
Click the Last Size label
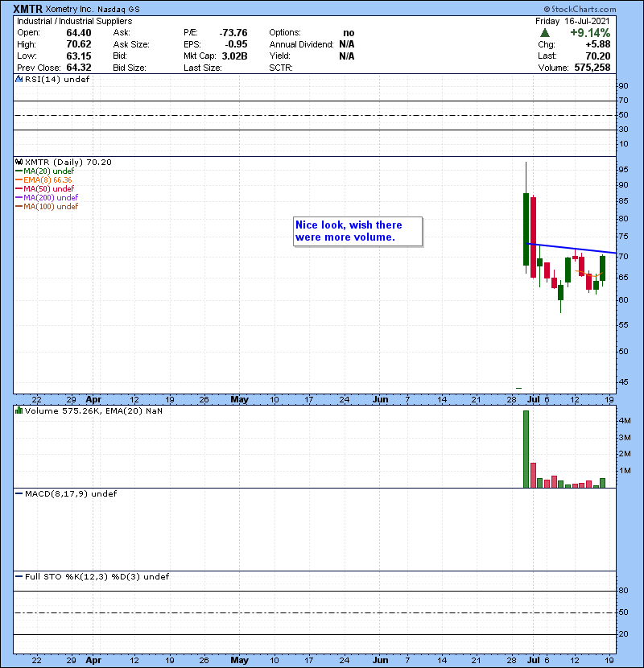click(202, 68)
